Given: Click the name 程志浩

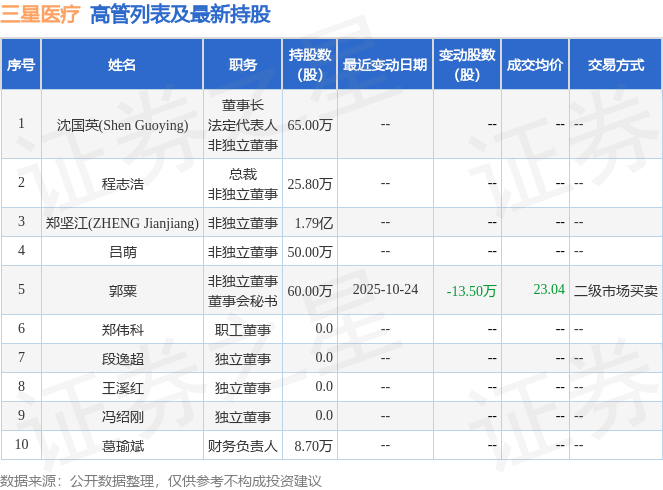Looking at the screenshot, I should pos(123,184).
